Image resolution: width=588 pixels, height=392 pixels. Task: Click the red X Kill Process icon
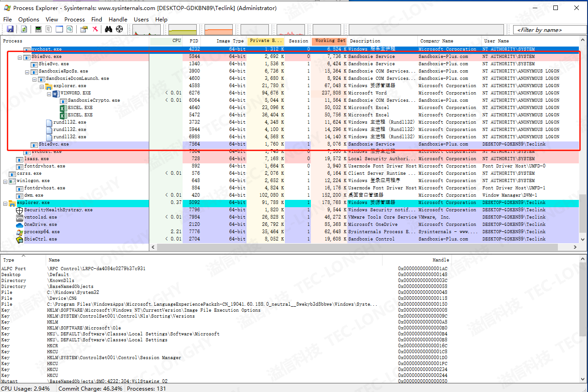pyautogui.click(x=95, y=29)
